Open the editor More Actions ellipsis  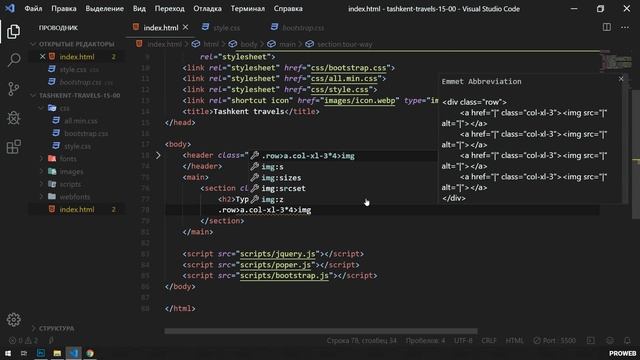tap(625, 27)
